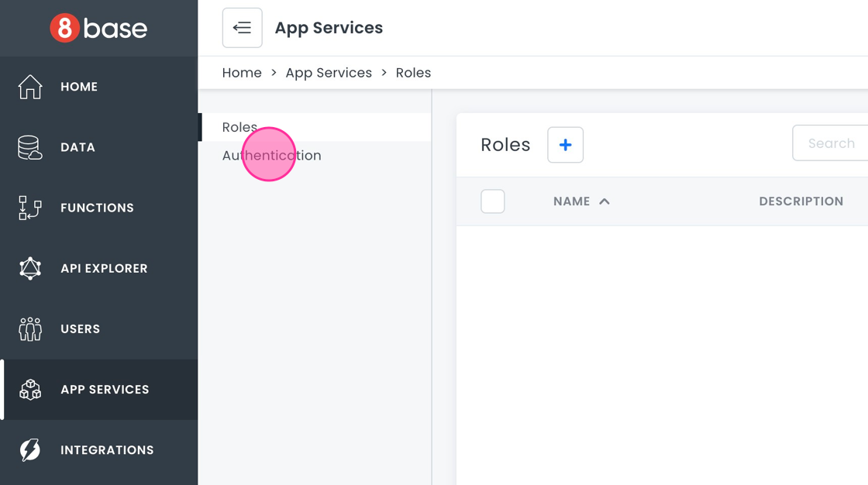Open the Authentication section
Viewport: 868px width, 485px height.
[271, 156]
